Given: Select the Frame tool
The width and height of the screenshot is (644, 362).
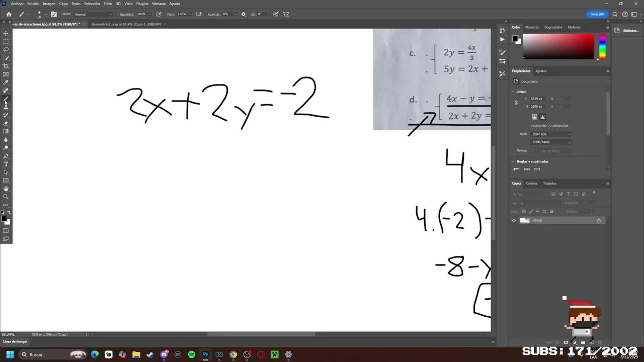Looking at the screenshot, I should coord(6,74).
